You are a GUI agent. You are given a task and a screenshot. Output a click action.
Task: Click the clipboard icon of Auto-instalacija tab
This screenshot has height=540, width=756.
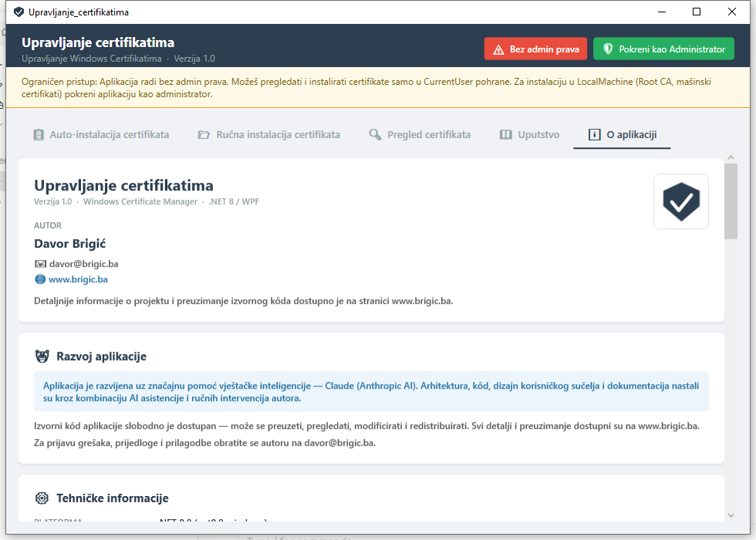tap(39, 134)
